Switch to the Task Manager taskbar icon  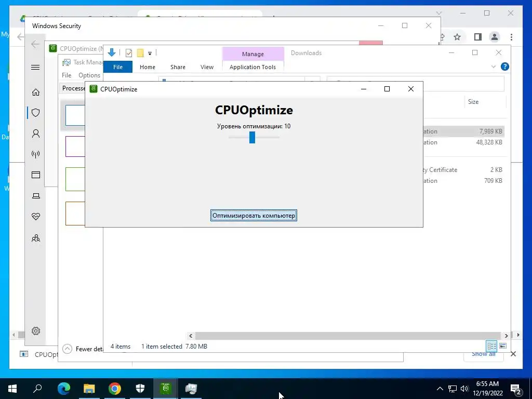click(x=191, y=389)
